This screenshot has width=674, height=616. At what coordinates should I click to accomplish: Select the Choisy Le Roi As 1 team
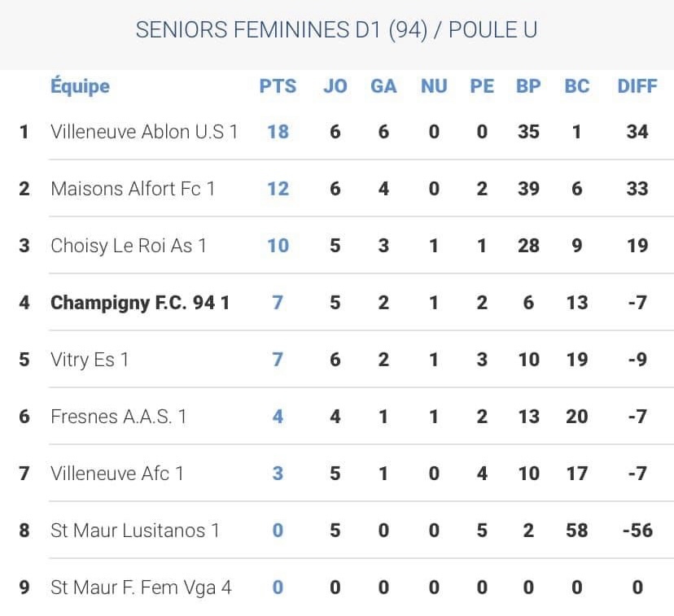coord(128,245)
